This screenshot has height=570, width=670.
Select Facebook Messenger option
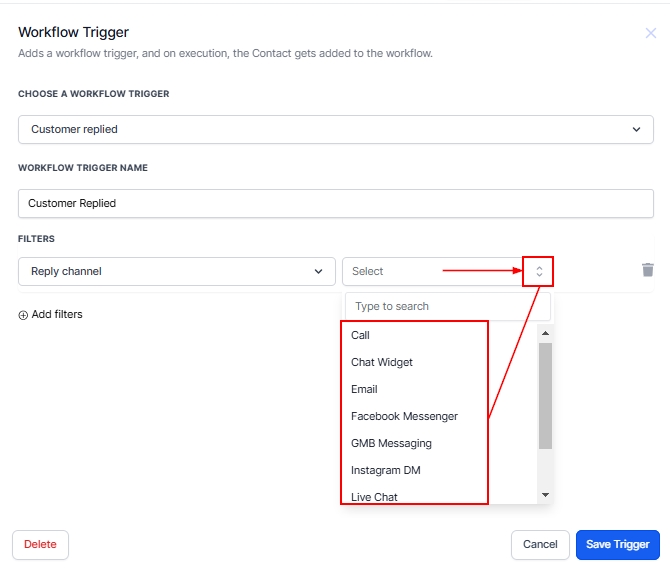pyautogui.click(x=404, y=416)
